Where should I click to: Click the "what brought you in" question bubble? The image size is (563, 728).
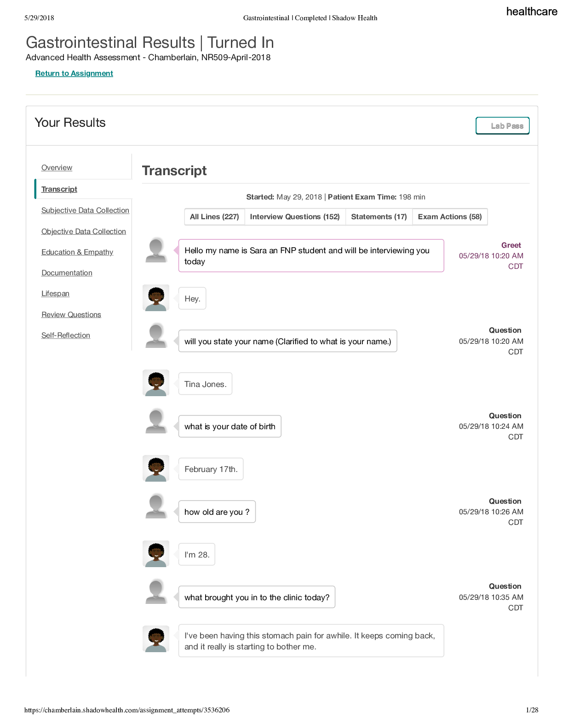(x=257, y=597)
